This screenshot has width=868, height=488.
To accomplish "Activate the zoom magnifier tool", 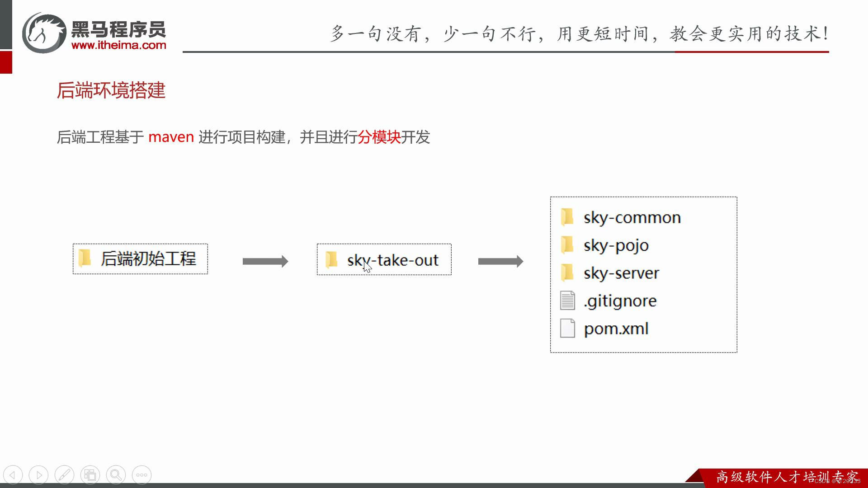I will [116, 475].
